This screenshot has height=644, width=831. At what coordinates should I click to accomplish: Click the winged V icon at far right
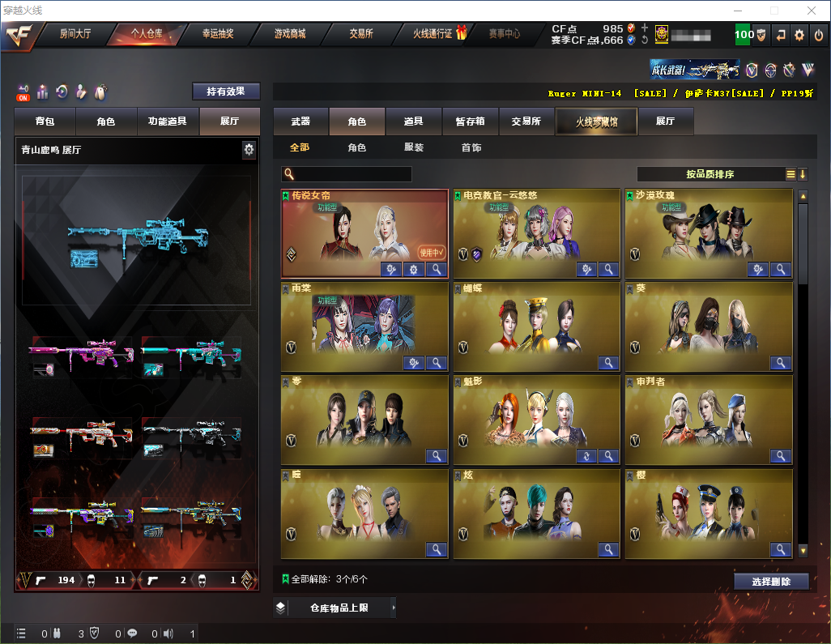point(808,70)
